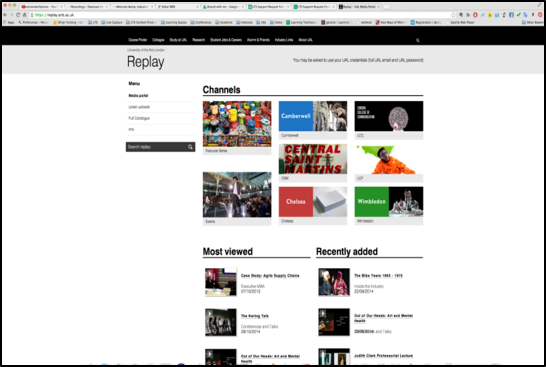Open the Academic bookmark folder

[224, 22]
